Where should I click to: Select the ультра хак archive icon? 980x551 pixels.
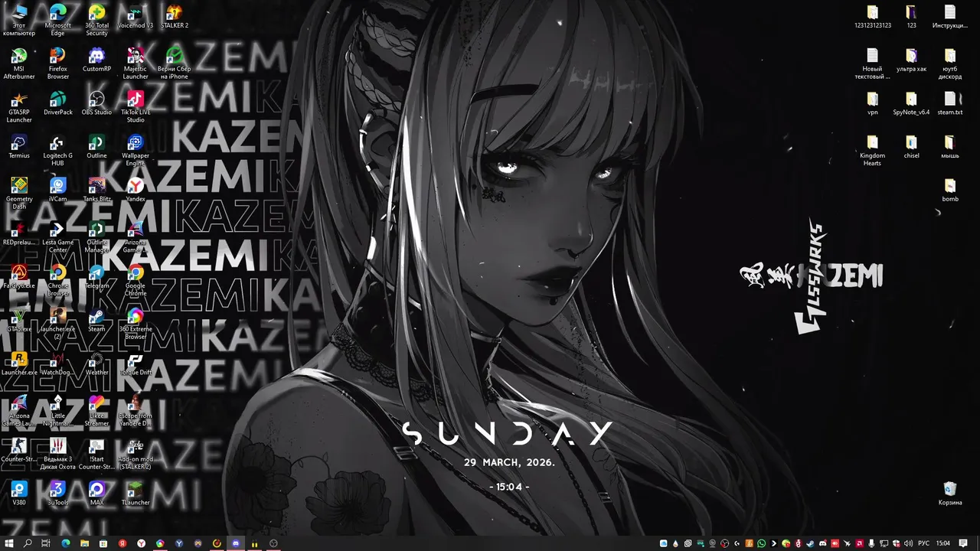click(x=911, y=60)
